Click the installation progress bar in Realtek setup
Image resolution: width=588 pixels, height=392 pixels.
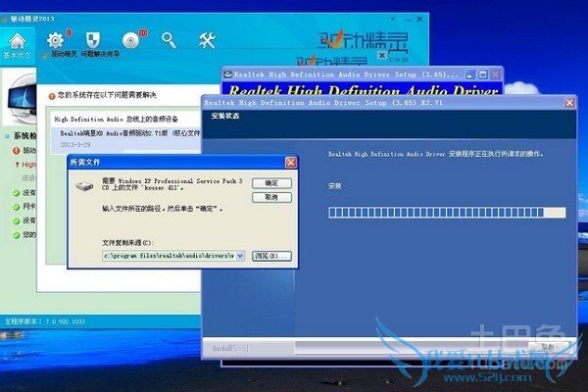[447, 213]
